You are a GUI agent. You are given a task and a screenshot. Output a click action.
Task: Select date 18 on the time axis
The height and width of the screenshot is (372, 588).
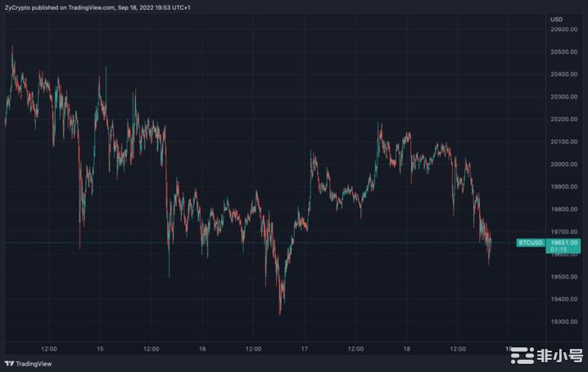click(x=407, y=349)
